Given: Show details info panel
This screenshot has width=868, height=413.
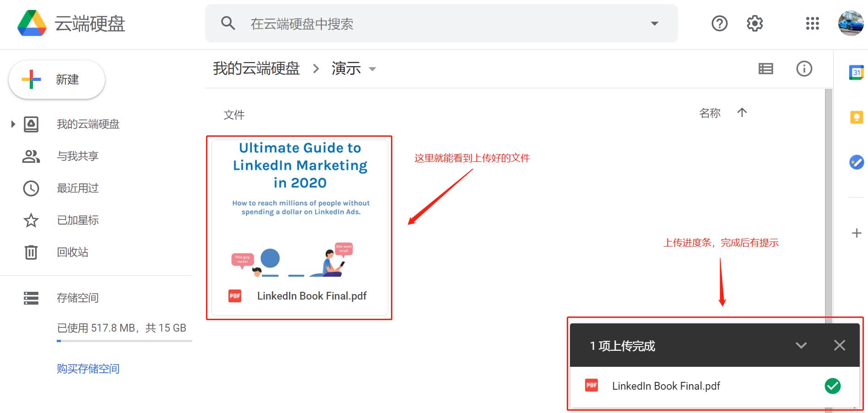Looking at the screenshot, I should click(x=804, y=69).
